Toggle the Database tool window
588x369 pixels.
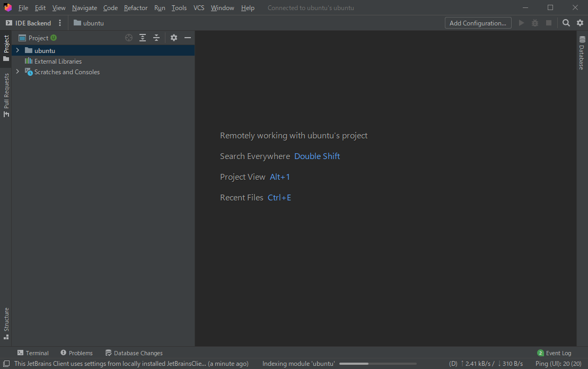pos(582,53)
